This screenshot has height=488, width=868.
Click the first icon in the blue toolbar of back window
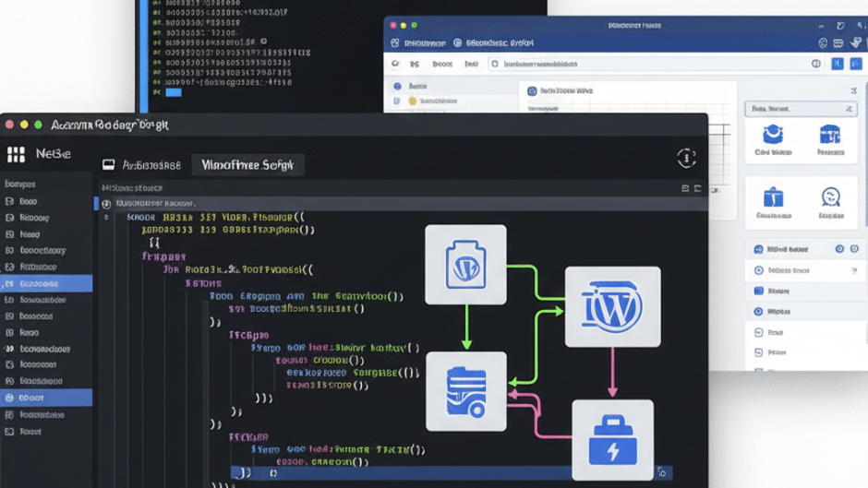pos(394,42)
